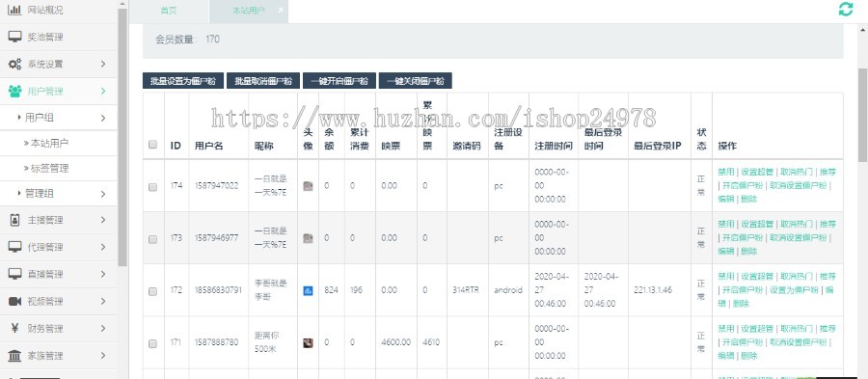868x379 pixels.
Task: Click the 最后登录IP column header
Action: (658, 146)
